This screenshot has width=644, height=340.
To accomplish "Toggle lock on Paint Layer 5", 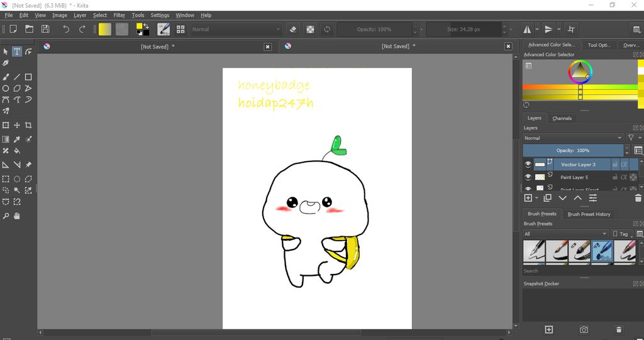I will [615, 177].
